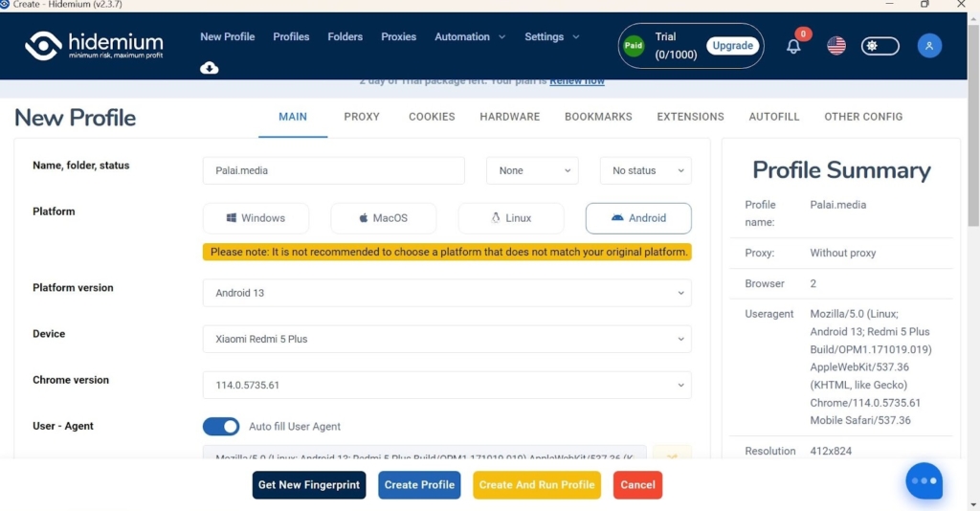Click the profile name input field
The image size is (980, 511).
pyautogui.click(x=333, y=171)
